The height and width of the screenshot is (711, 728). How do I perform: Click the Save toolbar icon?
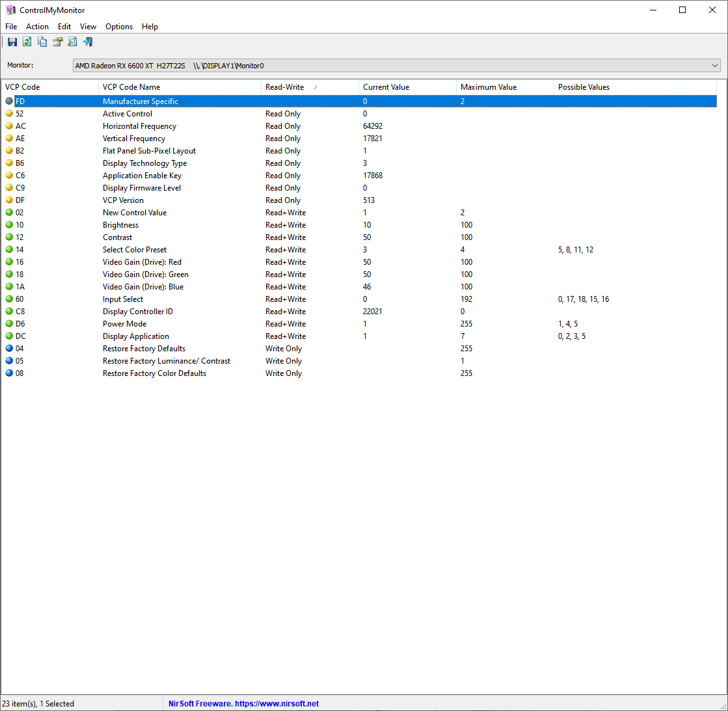[12, 42]
